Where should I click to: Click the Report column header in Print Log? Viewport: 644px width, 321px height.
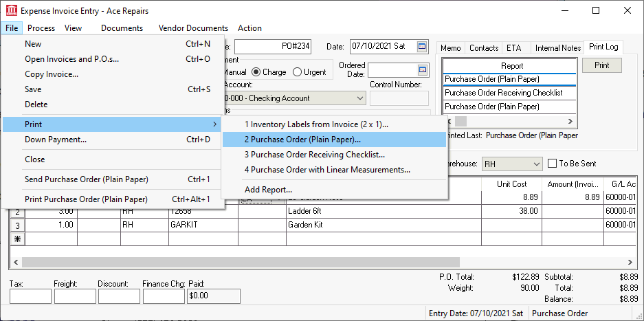coord(509,66)
